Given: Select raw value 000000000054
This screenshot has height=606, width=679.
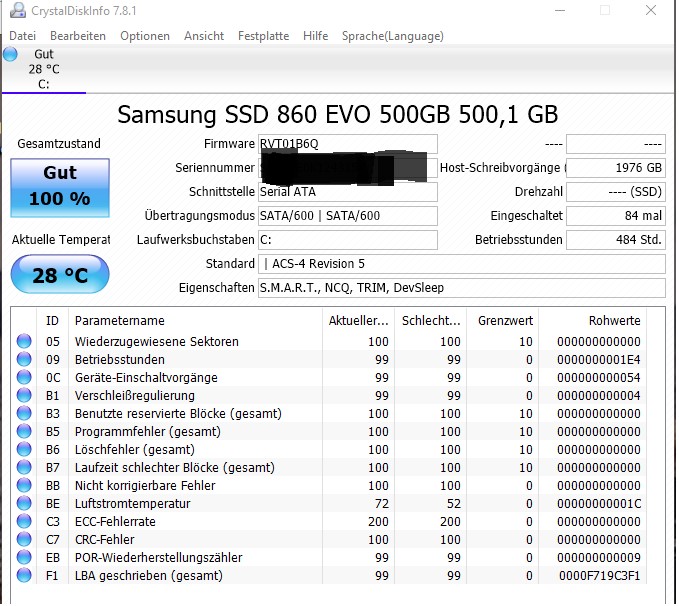Looking at the screenshot, I should (598, 377).
